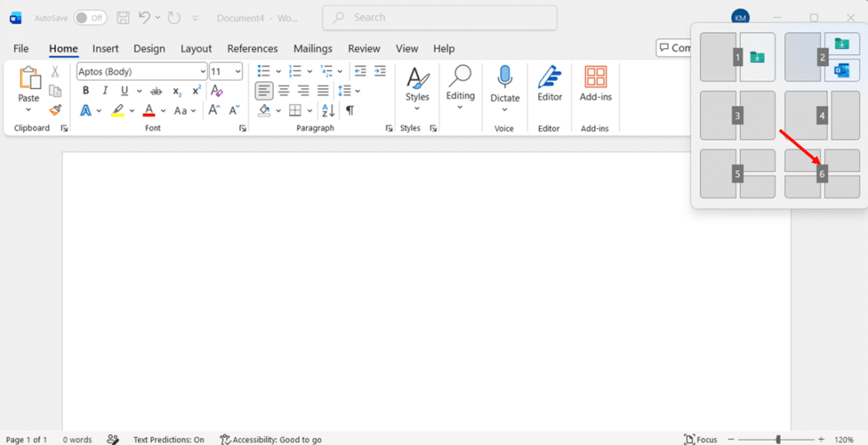The height and width of the screenshot is (445, 868).
Task: Switch to the Design tab
Action: tap(149, 48)
